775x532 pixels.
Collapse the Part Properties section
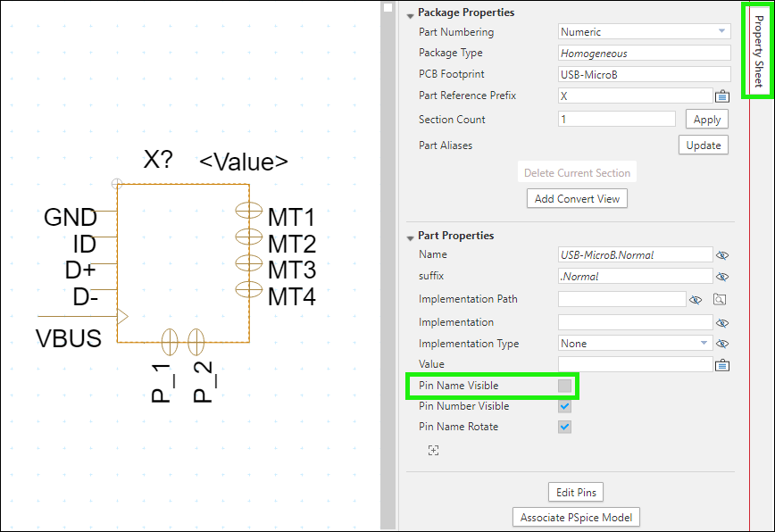tap(411, 235)
